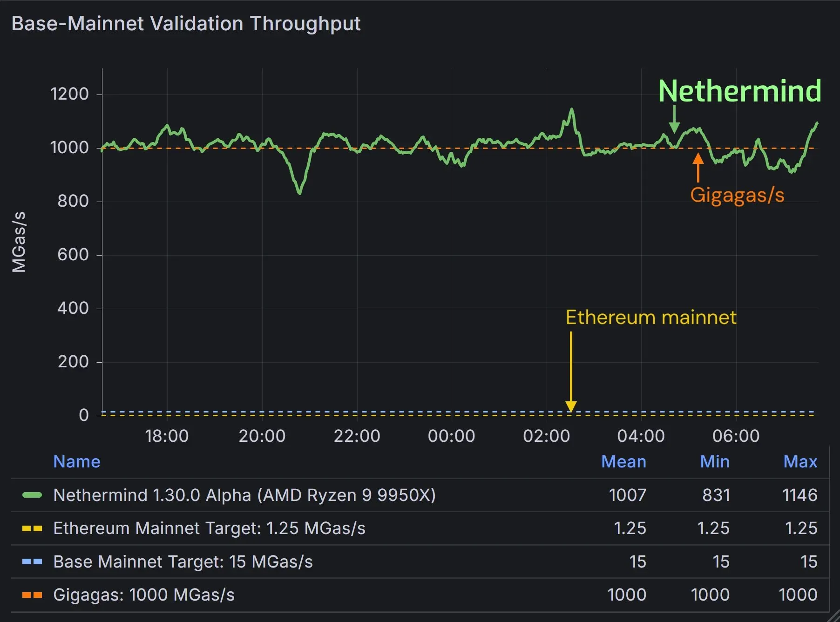The image size is (840, 622).
Task: Click the orange Gigagas/s upward arrow
Action: [698, 168]
